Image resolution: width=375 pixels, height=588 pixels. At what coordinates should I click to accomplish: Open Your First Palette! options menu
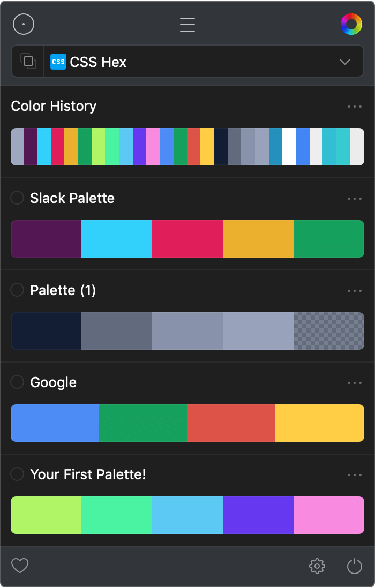pyautogui.click(x=354, y=475)
